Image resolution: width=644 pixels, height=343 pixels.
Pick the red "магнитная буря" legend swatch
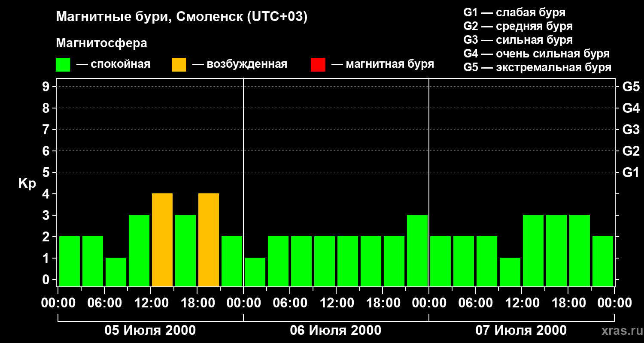pyautogui.click(x=318, y=65)
